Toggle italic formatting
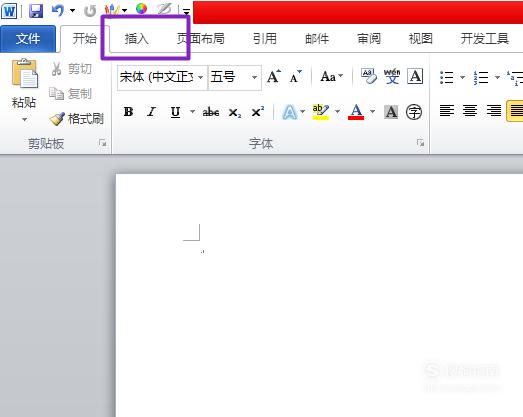This screenshot has width=523, height=417. pyautogui.click(x=151, y=112)
